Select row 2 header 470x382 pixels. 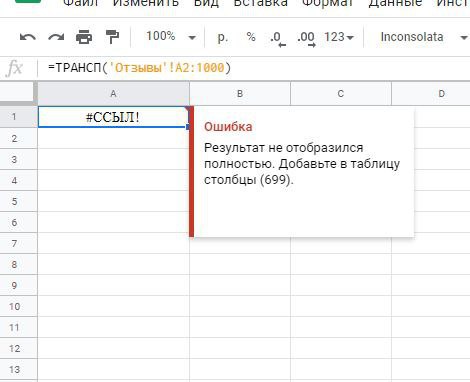pos(18,138)
